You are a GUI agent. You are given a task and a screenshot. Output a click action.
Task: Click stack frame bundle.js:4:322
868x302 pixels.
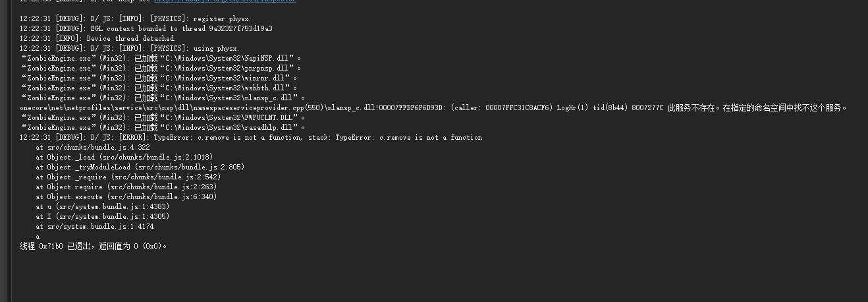(93, 147)
